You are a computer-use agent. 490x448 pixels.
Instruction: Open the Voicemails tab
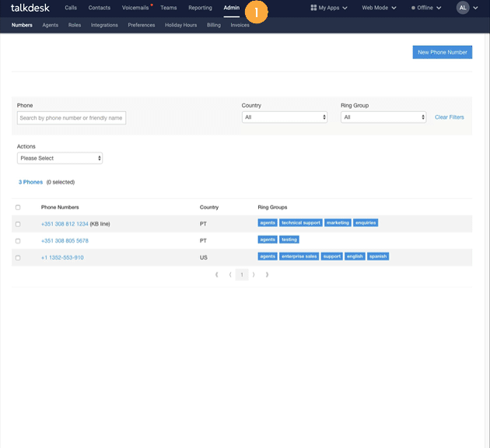click(x=135, y=8)
